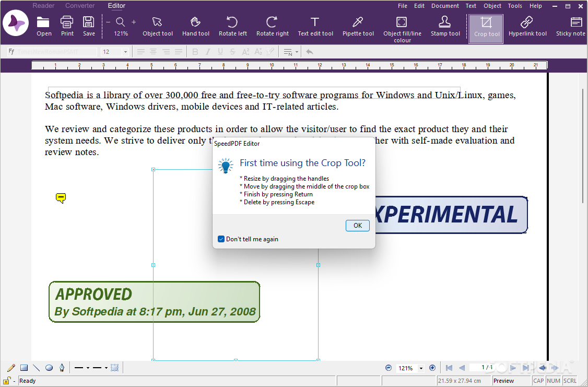Select the Sticky note tool
Viewport: 588px width, 387px height.
click(571, 26)
